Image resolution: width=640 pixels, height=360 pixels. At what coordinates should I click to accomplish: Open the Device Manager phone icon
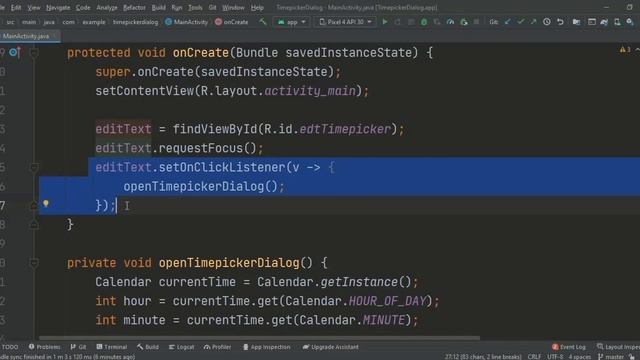point(617,22)
